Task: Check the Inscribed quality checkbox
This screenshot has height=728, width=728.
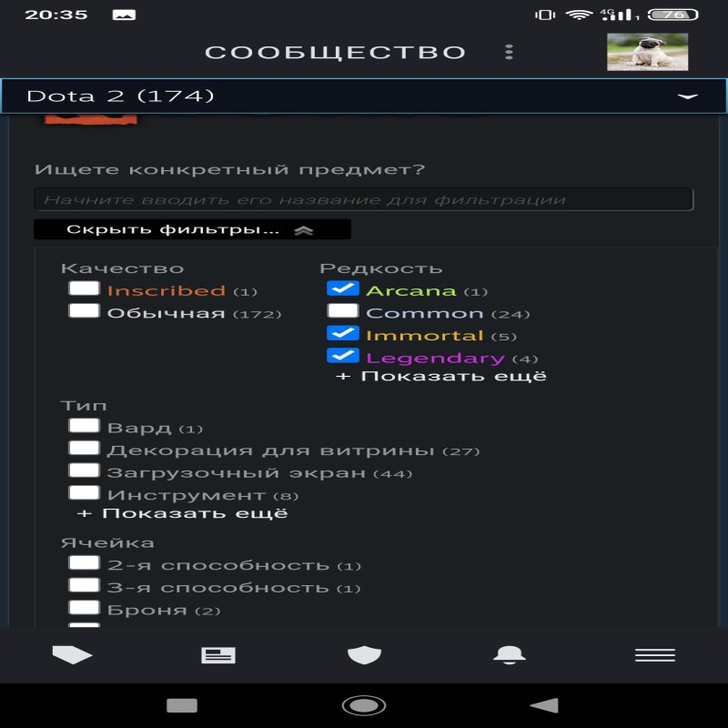Action: pyautogui.click(x=85, y=289)
